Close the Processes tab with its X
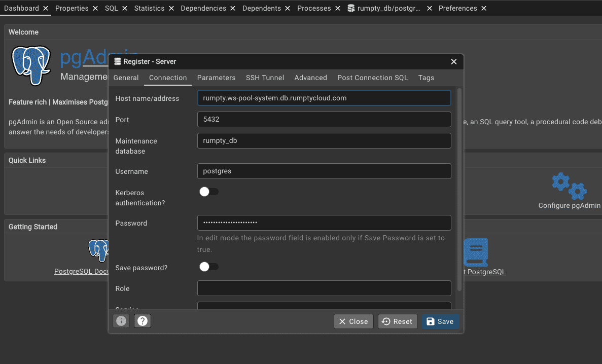Screen dimensions: 602x364 pos(338,9)
